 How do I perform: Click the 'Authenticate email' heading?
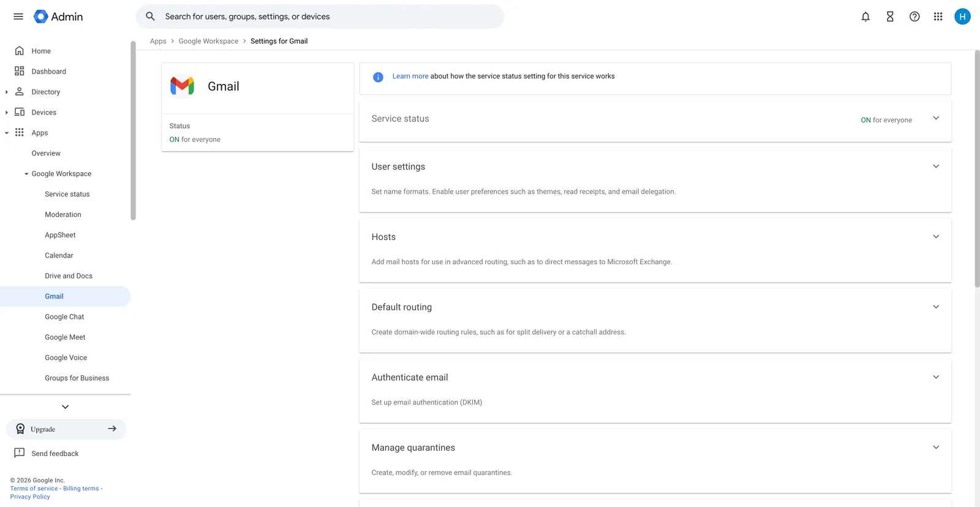pyautogui.click(x=410, y=378)
